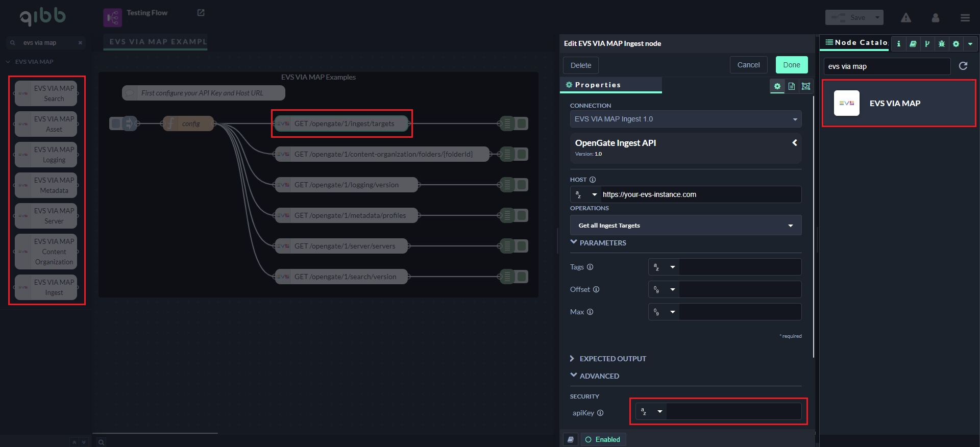Image resolution: width=980 pixels, height=447 pixels.
Task: Switch to the Node Catalog tab
Action: [856, 43]
